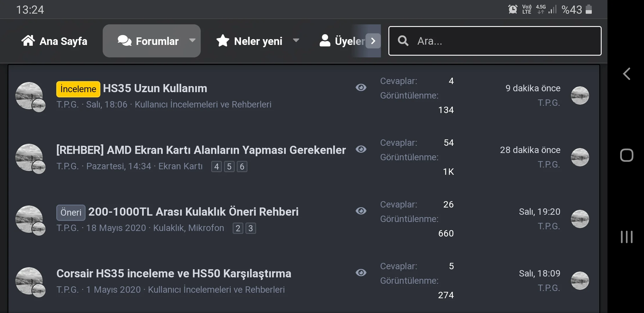Screen dimensions: 644x313
Task: Open the Forumlar tab
Action: coord(148,41)
